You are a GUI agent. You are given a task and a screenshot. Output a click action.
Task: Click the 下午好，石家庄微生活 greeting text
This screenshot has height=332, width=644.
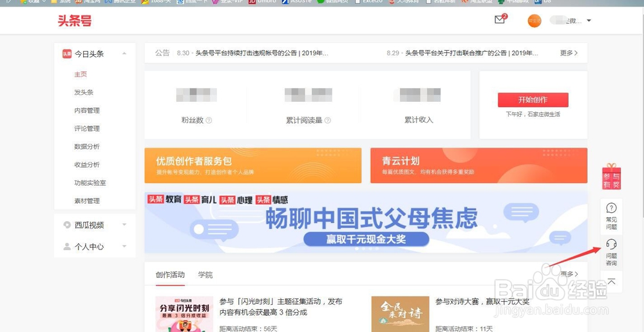[533, 114]
